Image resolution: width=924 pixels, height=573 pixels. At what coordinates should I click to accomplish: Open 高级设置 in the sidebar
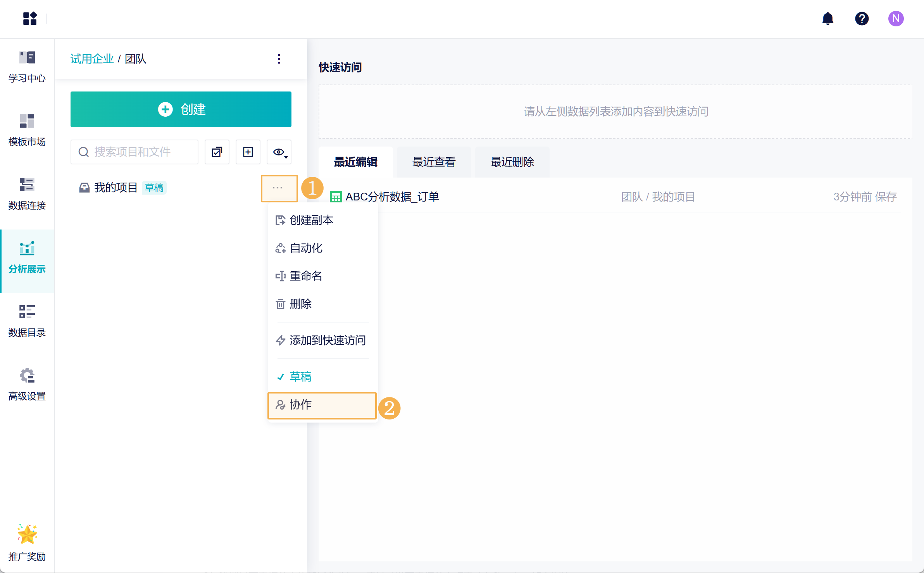point(27,385)
